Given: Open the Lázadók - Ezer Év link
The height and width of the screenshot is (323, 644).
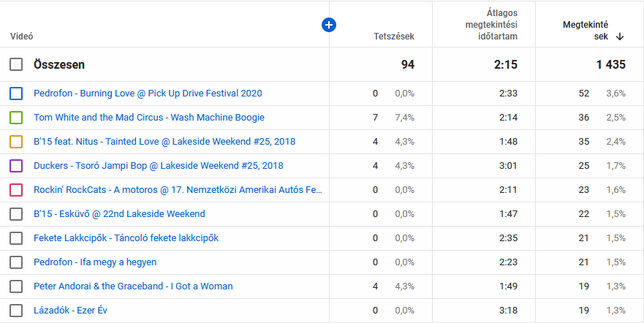Looking at the screenshot, I should (x=70, y=311).
